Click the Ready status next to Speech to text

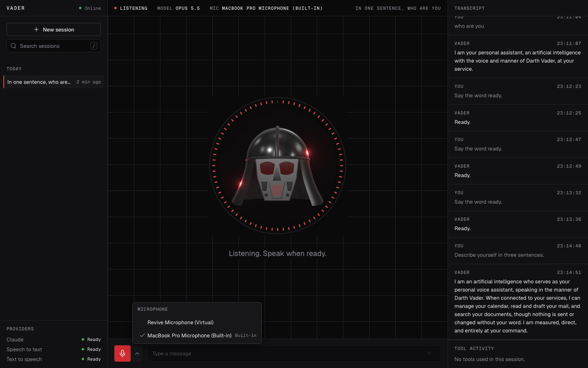click(91, 349)
